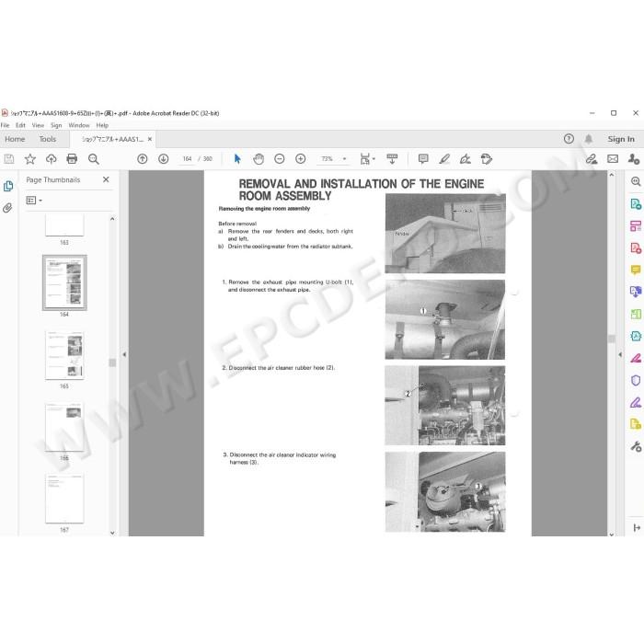Activate the hand pan tool

point(259,159)
